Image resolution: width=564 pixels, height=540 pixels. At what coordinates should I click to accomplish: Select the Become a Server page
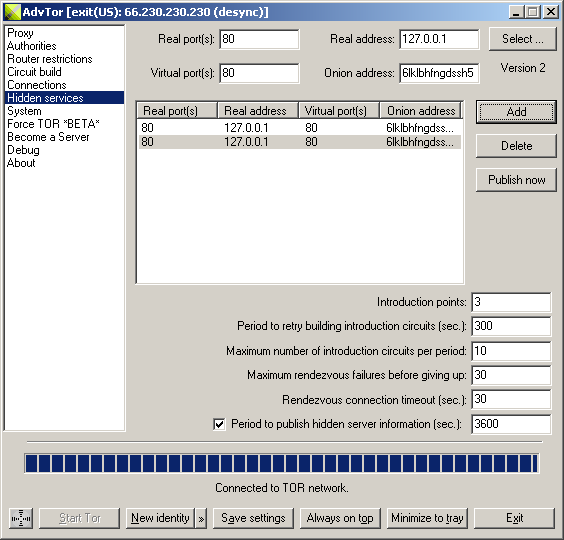pos(48,137)
